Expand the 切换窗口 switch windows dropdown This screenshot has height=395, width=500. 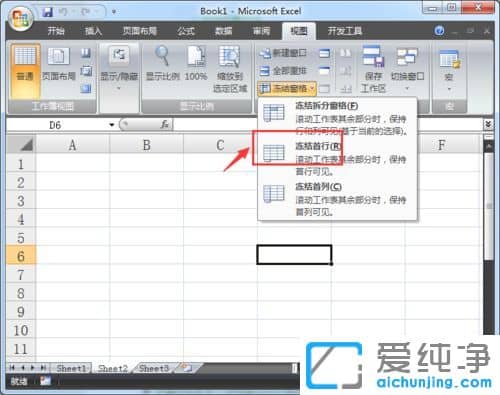tap(407, 69)
